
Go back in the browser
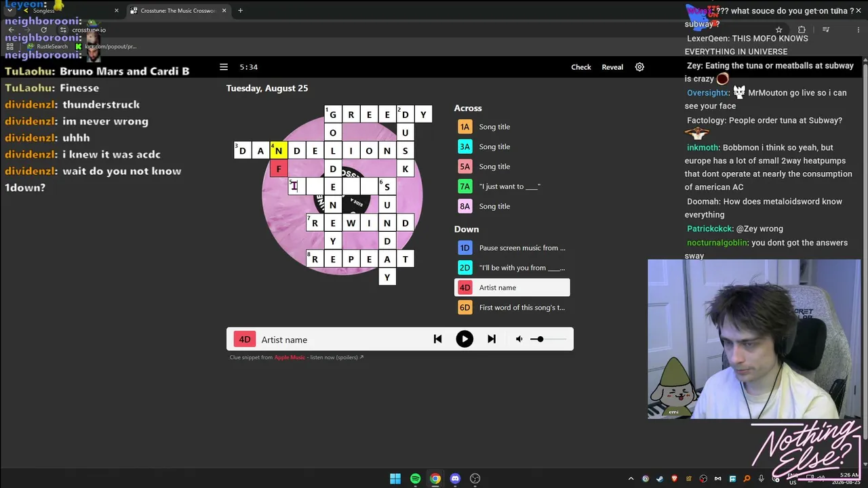tap(11, 30)
